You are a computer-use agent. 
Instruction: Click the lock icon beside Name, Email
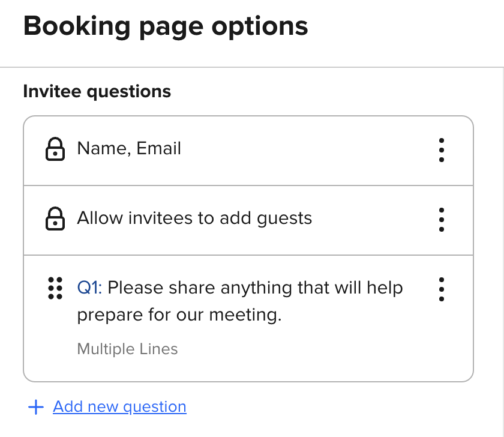tap(55, 149)
